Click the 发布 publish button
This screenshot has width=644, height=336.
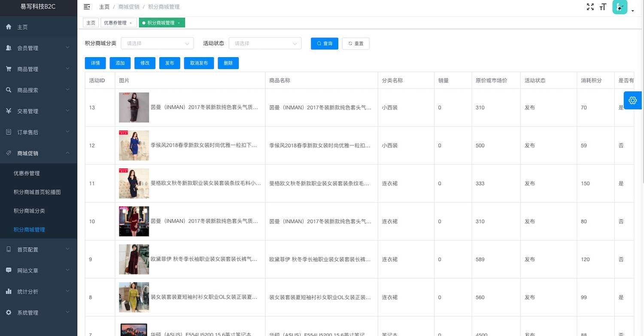coord(170,63)
